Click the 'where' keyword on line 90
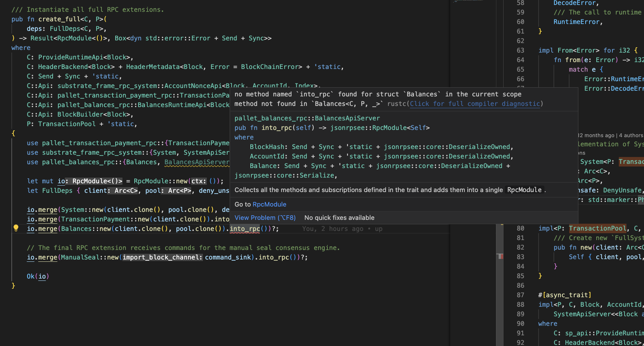Screen dimensions: 644x346 pyautogui.click(x=548, y=324)
